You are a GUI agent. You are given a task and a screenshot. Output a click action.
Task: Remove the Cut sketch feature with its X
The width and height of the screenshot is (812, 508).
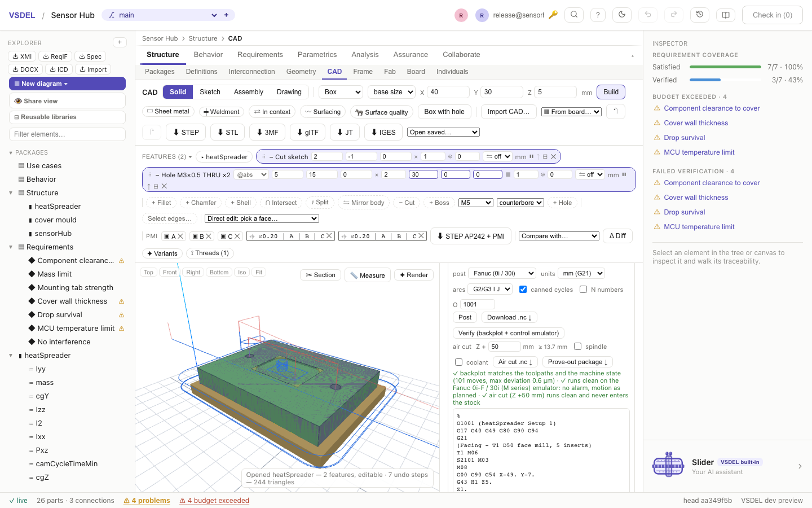tap(554, 157)
